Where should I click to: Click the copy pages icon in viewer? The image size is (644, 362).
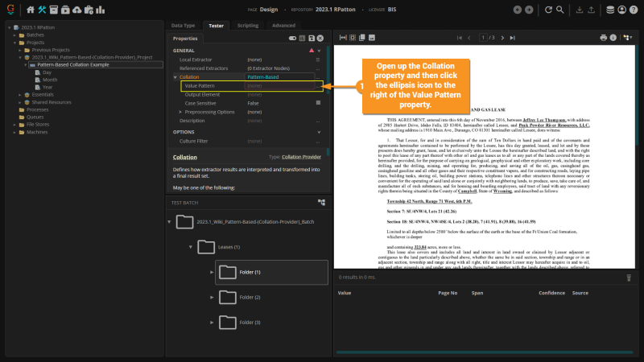coord(361,37)
